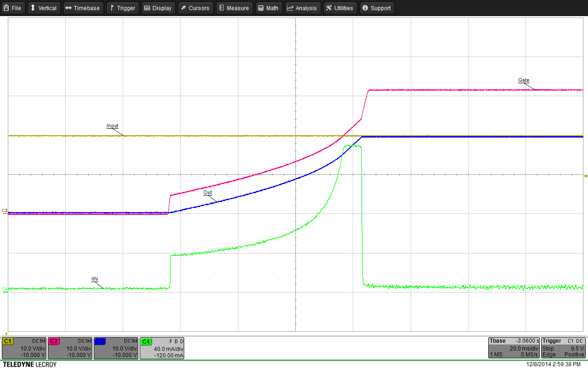
Task: Open the File menu
Action: [12, 8]
